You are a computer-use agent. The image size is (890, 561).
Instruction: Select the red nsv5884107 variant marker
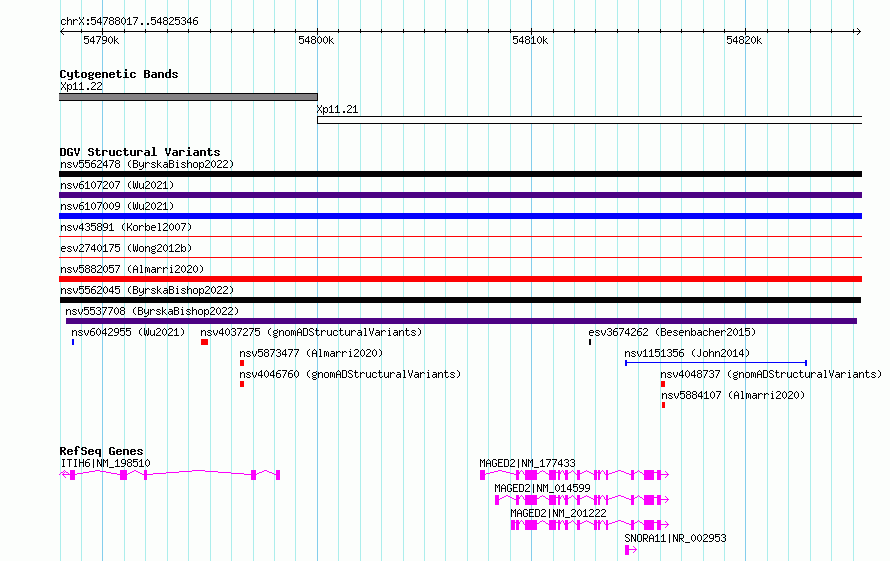[664, 405]
